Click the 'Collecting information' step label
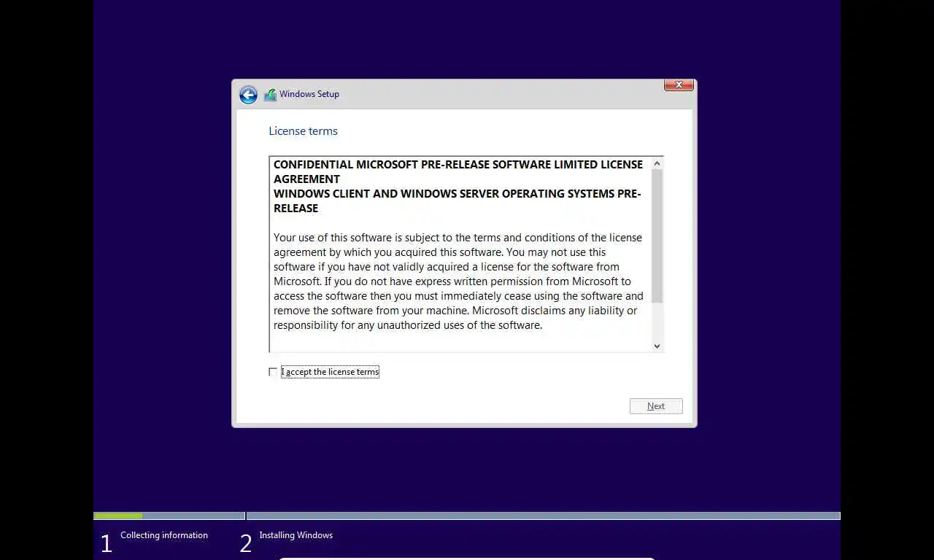The width and height of the screenshot is (934, 560). tap(164, 535)
